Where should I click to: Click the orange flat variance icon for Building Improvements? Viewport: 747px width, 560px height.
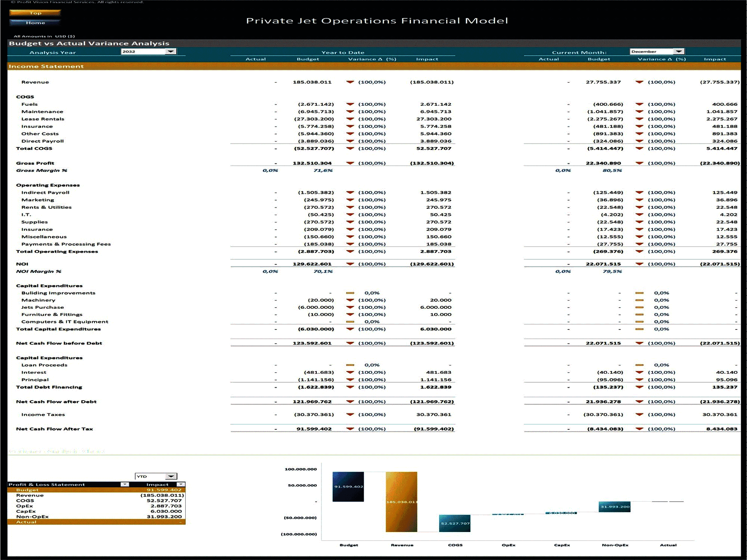355,294
